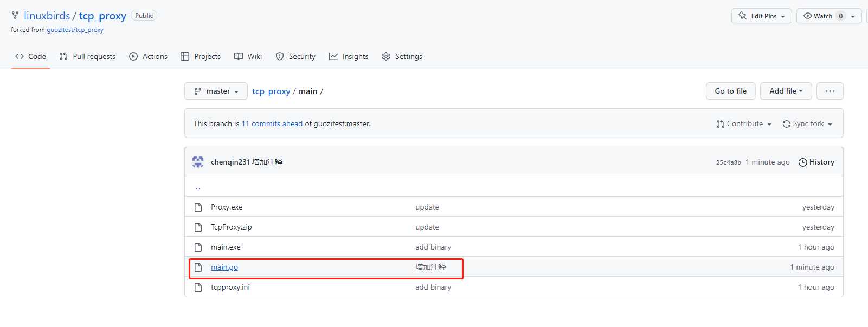The image size is (868, 327).
Task: Open the 增加注释 commit for main.go
Action: [x=431, y=267]
